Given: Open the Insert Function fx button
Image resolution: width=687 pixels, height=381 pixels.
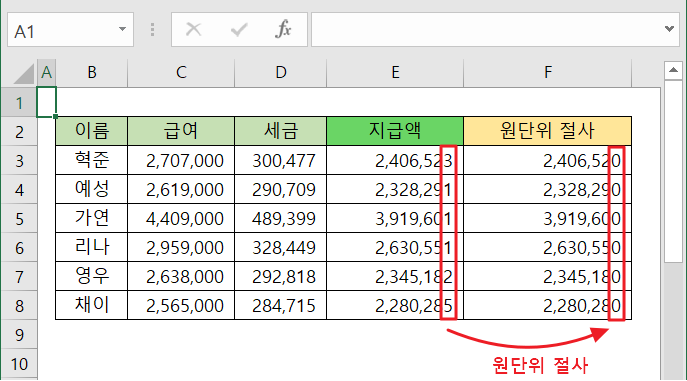Looking at the screenshot, I should pos(283,29).
